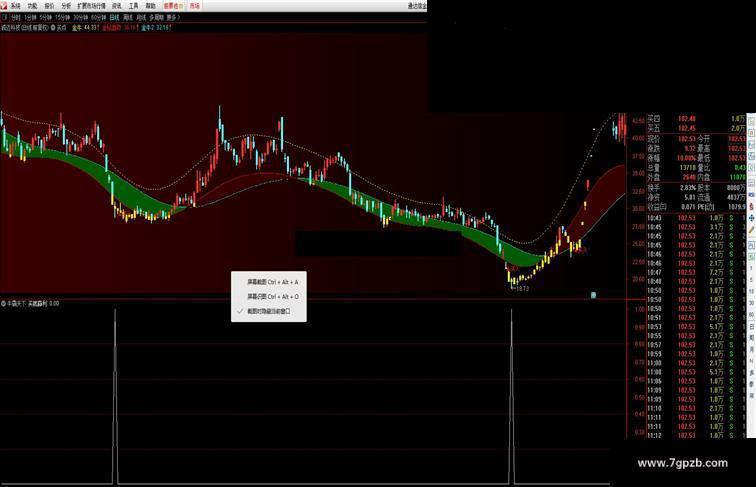Image resolution: width=756 pixels, height=487 pixels.
Task: Select the 年 period shortcut in the right sidebar
Action: (751, 395)
